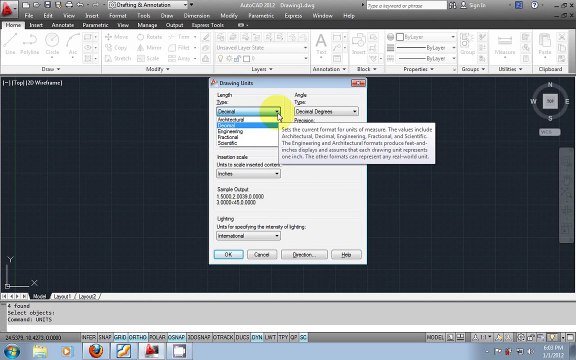This screenshot has width=576, height=360.
Task: Open the AutoCAD application menu button
Action: (x=8, y=9)
